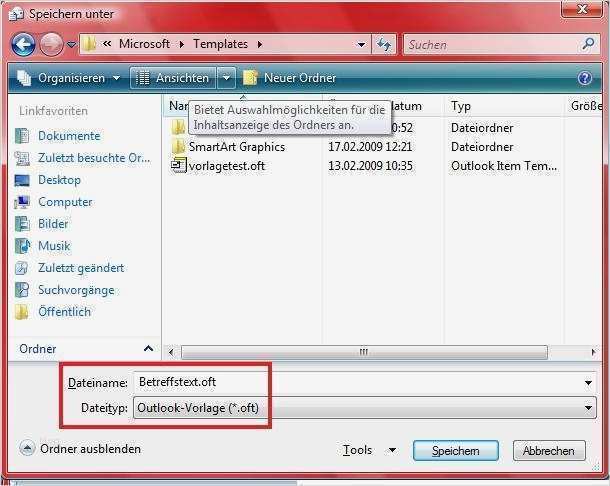
Task: Click the Ordner ausblenden arrow icon
Action: coord(27,449)
